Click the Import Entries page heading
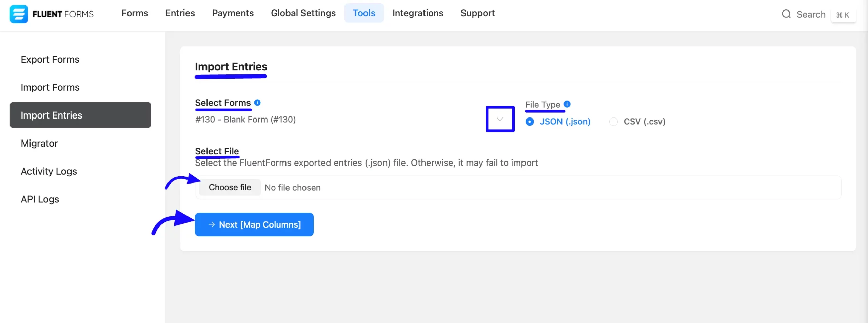Screen dimensions: 868x323 [x=231, y=67]
